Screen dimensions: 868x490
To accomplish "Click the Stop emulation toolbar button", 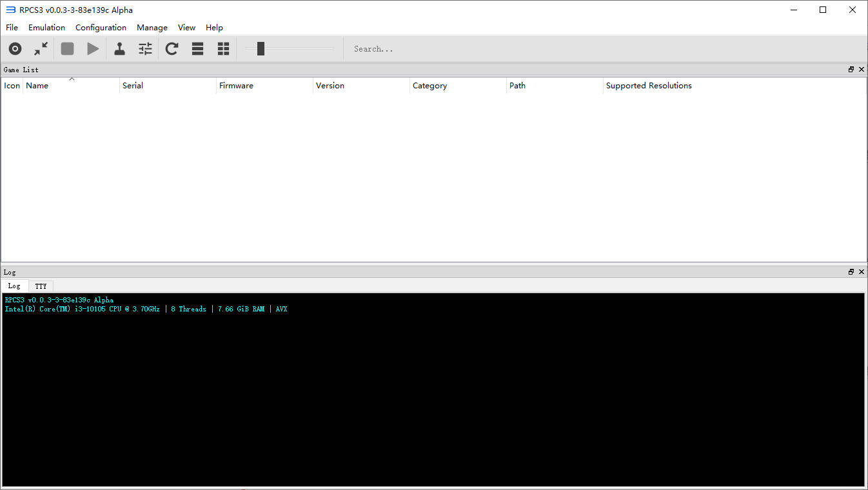I will click(67, 48).
